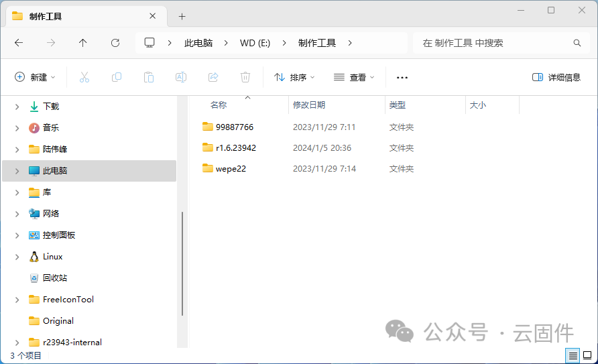Expand the 网络 tree node
The width and height of the screenshot is (598, 364).
pyautogui.click(x=17, y=214)
